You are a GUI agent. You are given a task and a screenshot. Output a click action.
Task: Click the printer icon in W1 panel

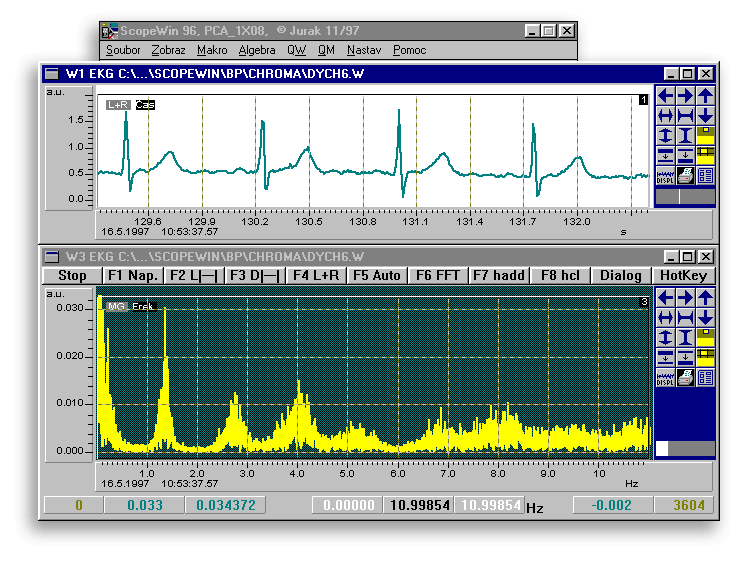[x=685, y=176]
